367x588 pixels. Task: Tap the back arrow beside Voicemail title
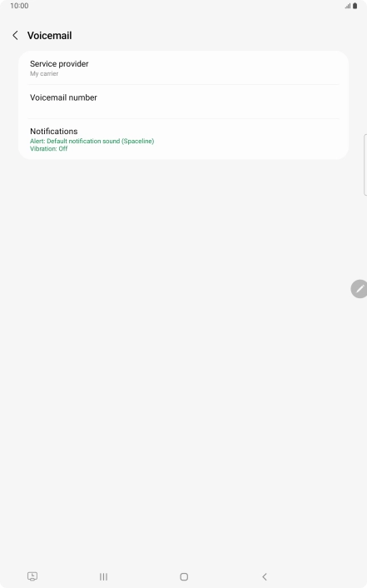(15, 36)
